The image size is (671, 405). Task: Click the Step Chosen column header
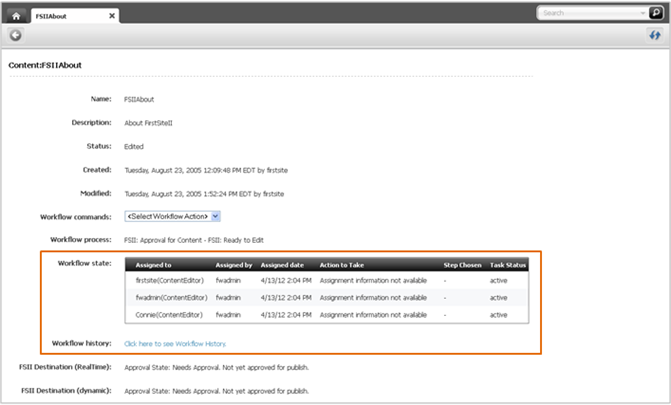[462, 265]
